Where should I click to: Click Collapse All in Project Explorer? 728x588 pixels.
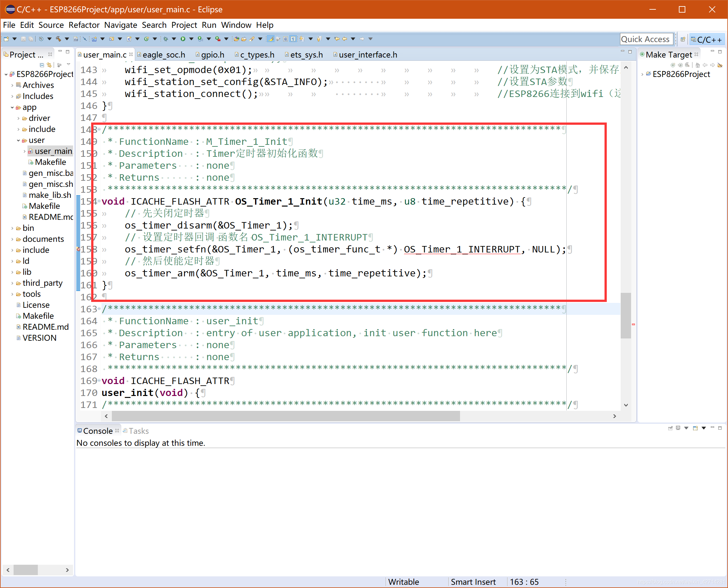(x=42, y=65)
